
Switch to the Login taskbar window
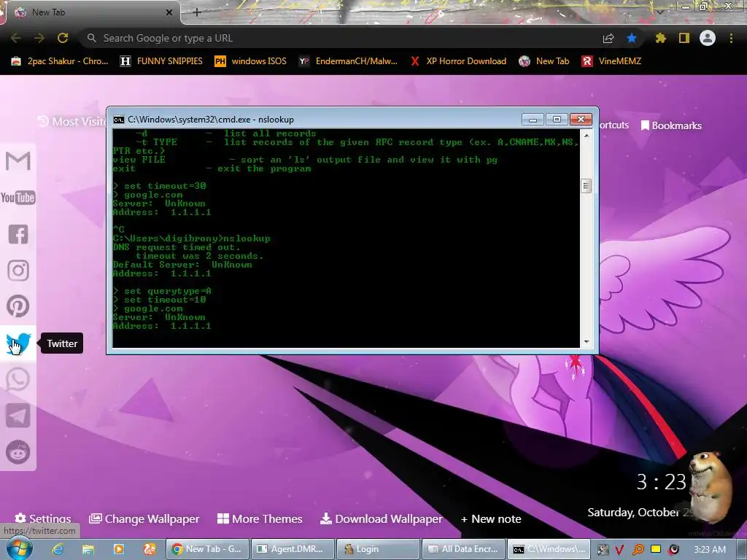pyautogui.click(x=378, y=549)
